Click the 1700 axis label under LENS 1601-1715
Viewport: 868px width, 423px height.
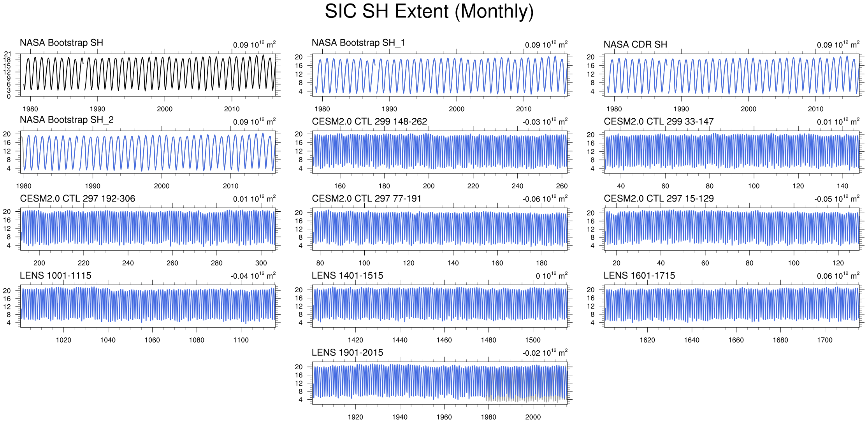point(824,340)
